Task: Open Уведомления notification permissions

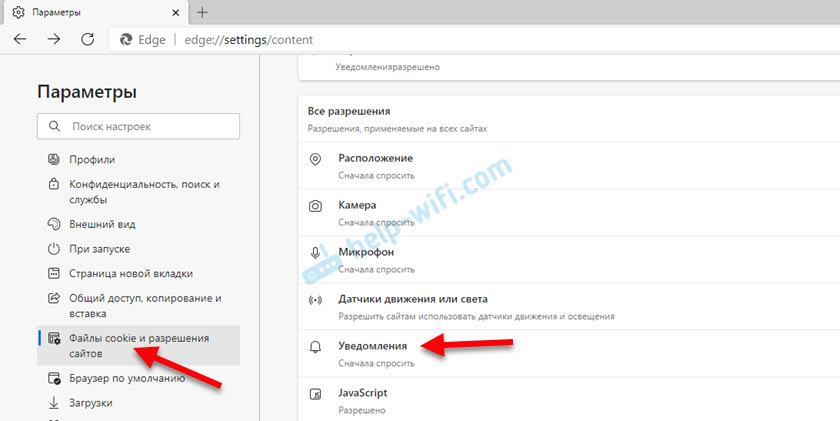Action: coord(372,345)
